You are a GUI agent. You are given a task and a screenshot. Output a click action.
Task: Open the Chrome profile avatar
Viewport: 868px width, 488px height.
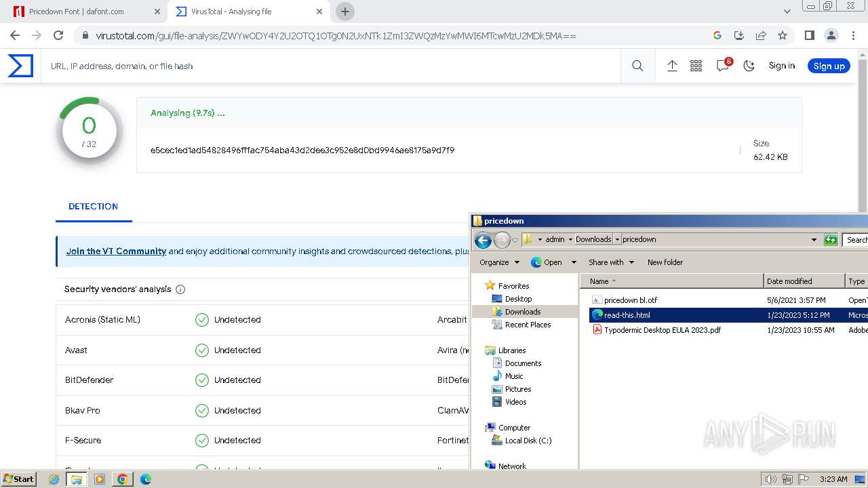[x=831, y=35]
